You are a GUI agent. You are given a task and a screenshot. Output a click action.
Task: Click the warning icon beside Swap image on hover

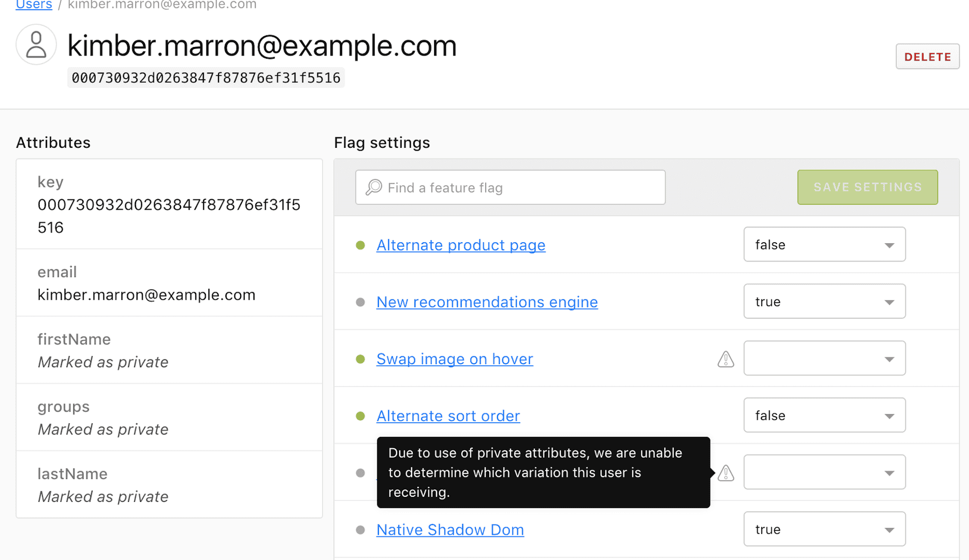(x=725, y=359)
